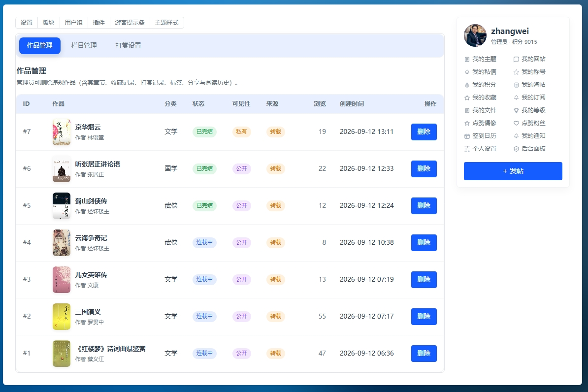Select the 打赏设置 sub-tab
The height and width of the screenshot is (392, 588).
[x=128, y=46]
